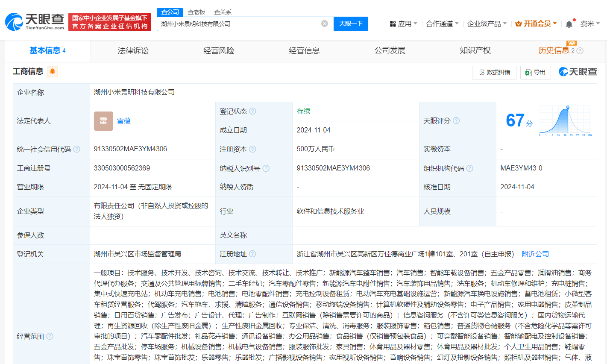
Task: Click the 导出 export button
Action: (x=536, y=72)
